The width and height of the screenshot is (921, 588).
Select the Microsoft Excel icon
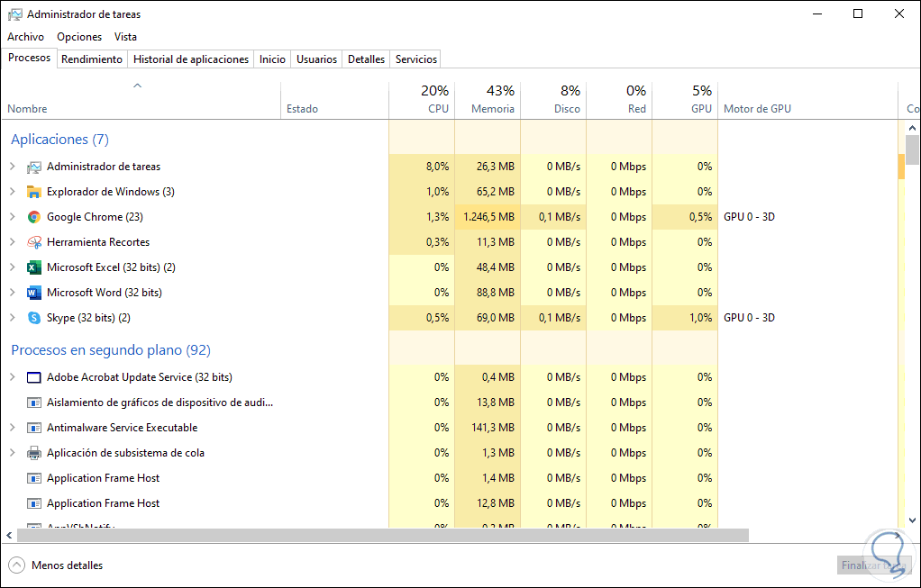click(34, 267)
